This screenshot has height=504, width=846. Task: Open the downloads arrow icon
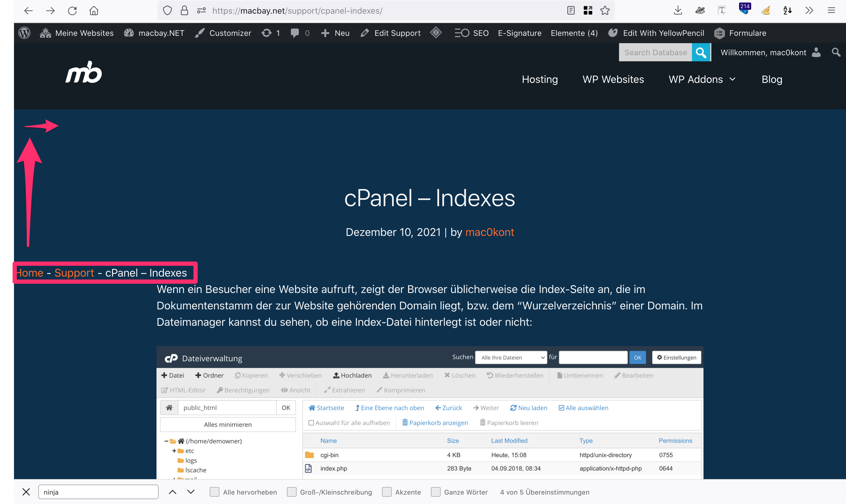[x=678, y=11]
